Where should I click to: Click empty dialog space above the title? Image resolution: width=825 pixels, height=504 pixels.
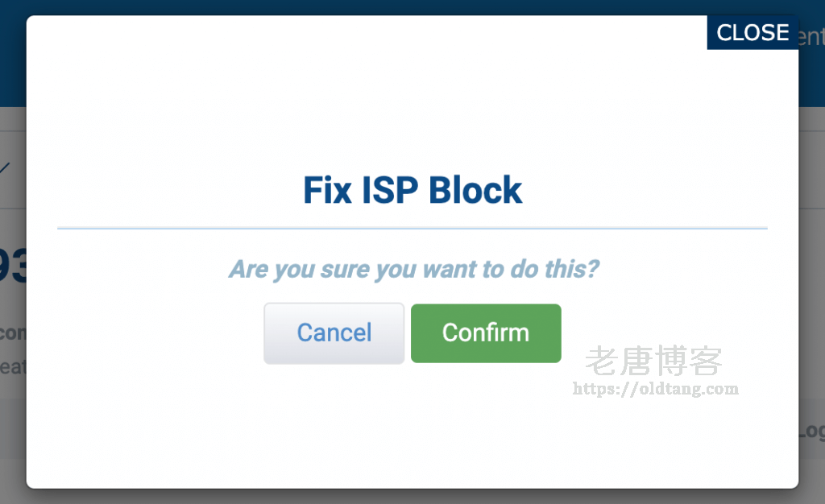tap(412, 97)
